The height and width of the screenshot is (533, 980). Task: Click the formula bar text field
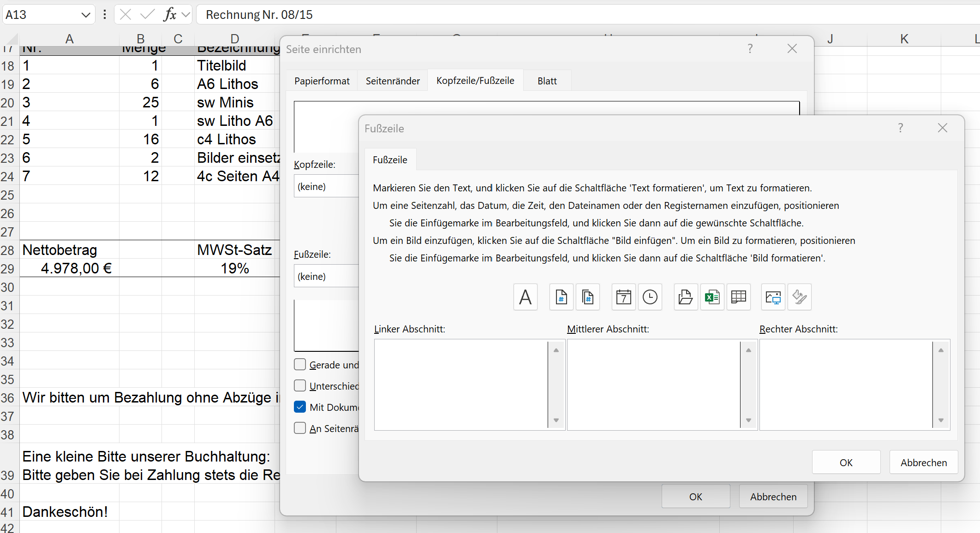pyautogui.click(x=588, y=15)
